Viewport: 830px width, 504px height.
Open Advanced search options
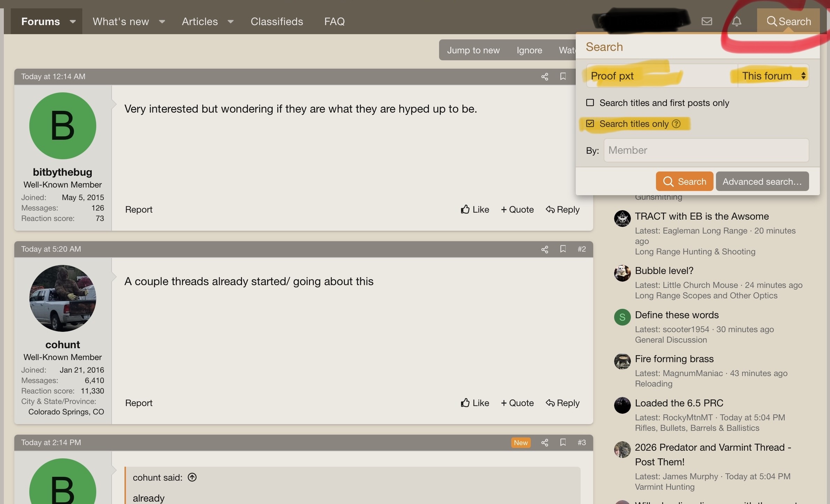coord(762,181)
